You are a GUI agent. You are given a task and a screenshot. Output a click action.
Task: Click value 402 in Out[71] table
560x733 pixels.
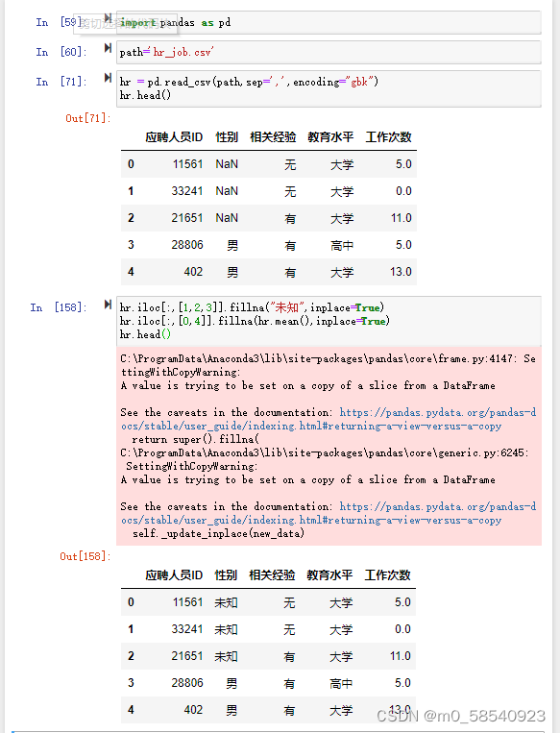pos(193,272)
